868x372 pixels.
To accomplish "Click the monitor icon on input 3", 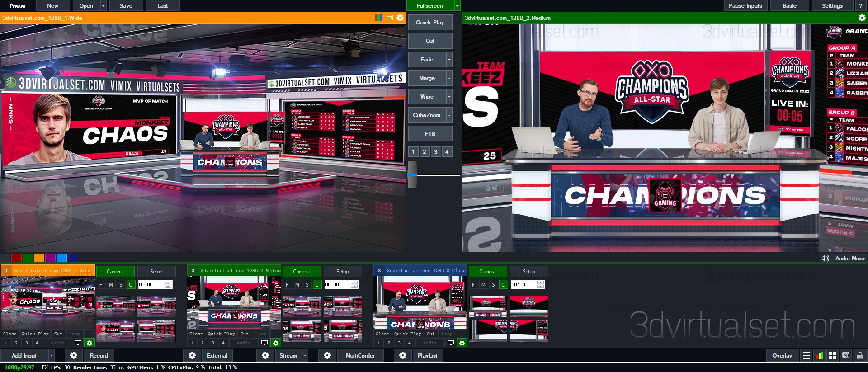I will [x=451, y=343].
